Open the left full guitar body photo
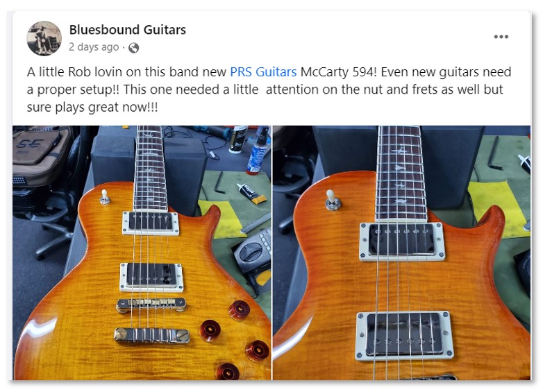 142,253
